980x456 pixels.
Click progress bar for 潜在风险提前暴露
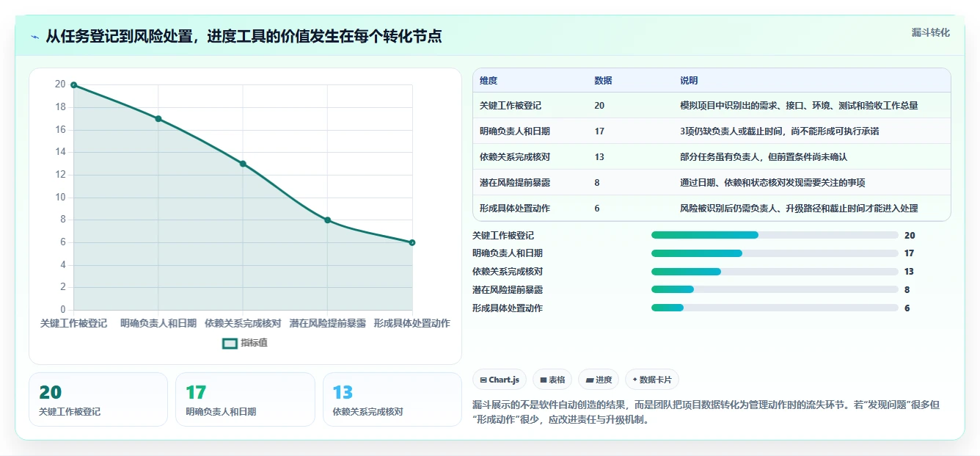[775, 290]
